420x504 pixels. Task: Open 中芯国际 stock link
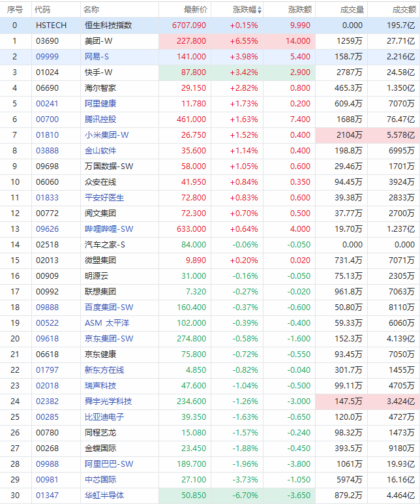coord(100,480)
